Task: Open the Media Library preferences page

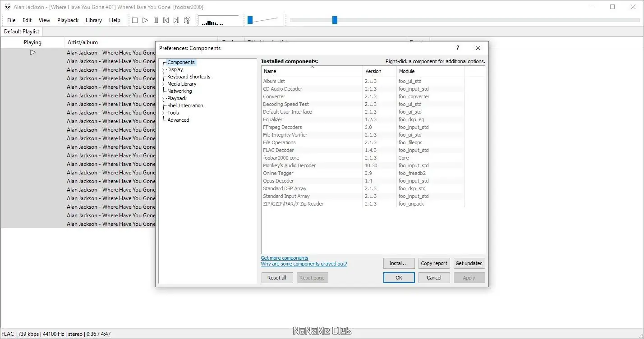Action: pyautogui.click(x=182, y=84)
